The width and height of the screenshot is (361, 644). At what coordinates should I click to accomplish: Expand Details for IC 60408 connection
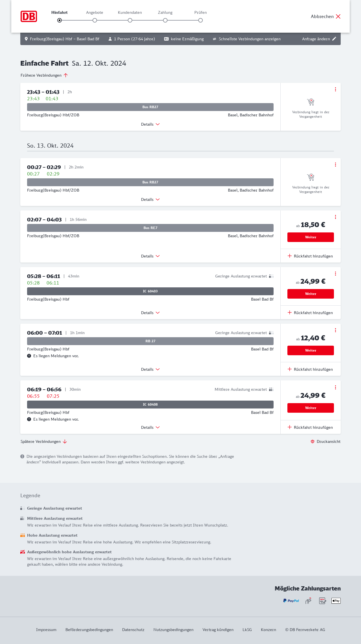tap(150, 427)
